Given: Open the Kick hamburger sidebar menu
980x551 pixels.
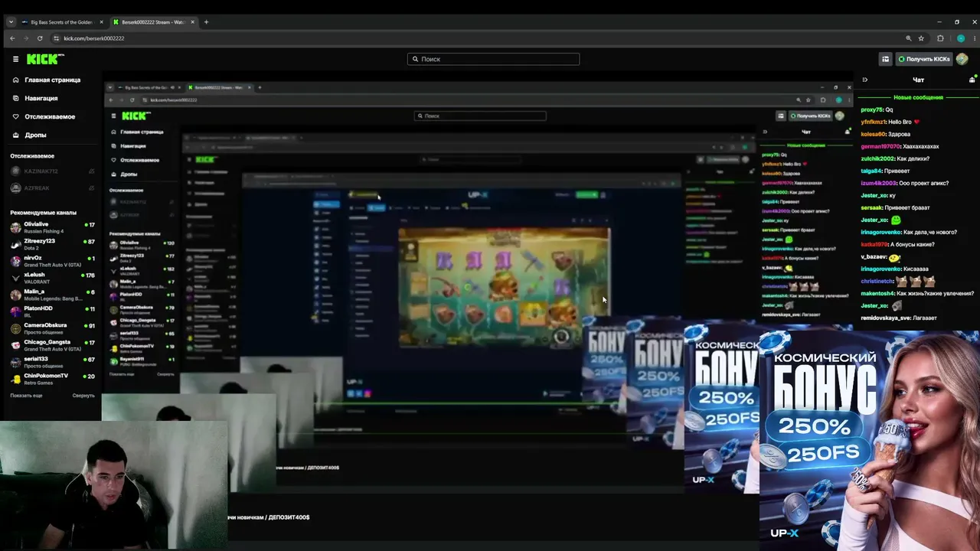Looking at the screenshot, I should click(x=15, y=59).
